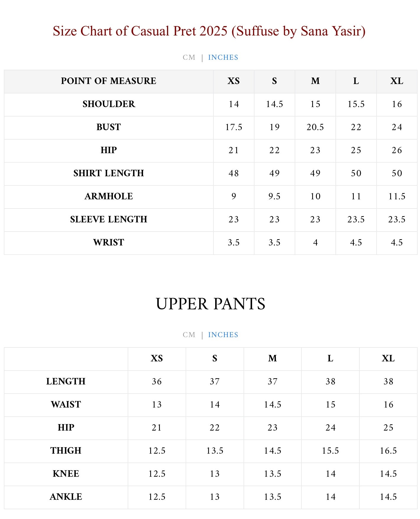Select the SLEEVE LENGTH row label
The image size is (420, 519).
108,219
